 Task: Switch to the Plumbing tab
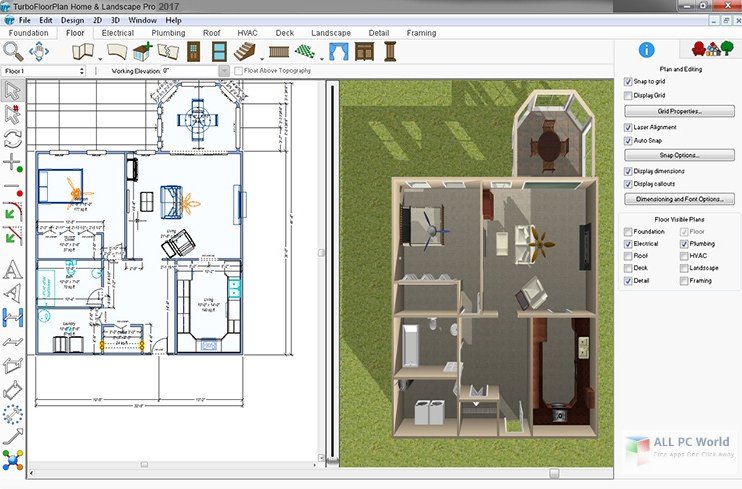(x=168, y=33)
